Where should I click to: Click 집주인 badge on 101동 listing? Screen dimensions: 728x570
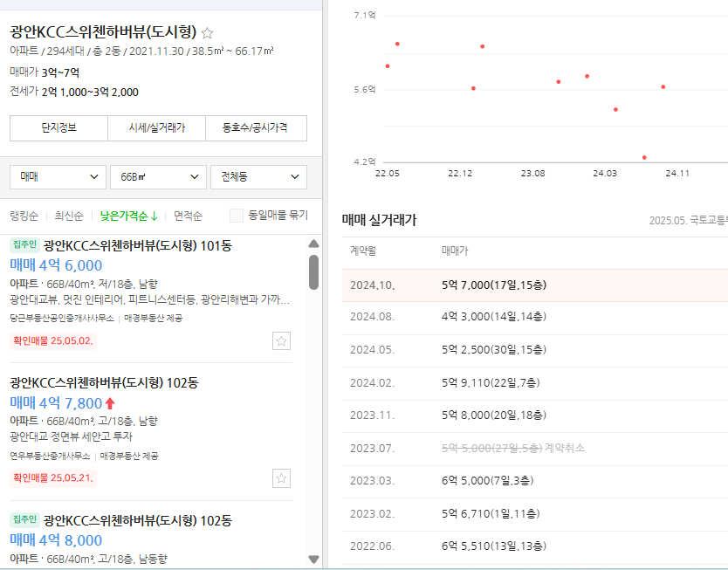click(x=24, y=244)
